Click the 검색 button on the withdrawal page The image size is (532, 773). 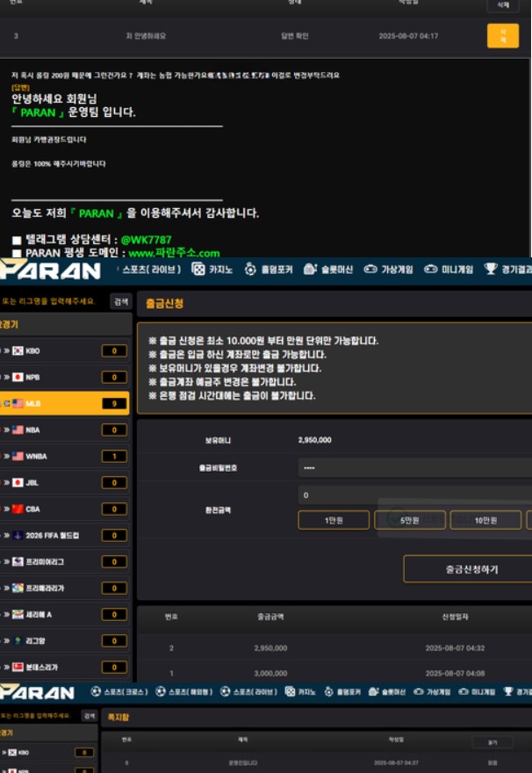coord(120,301)
